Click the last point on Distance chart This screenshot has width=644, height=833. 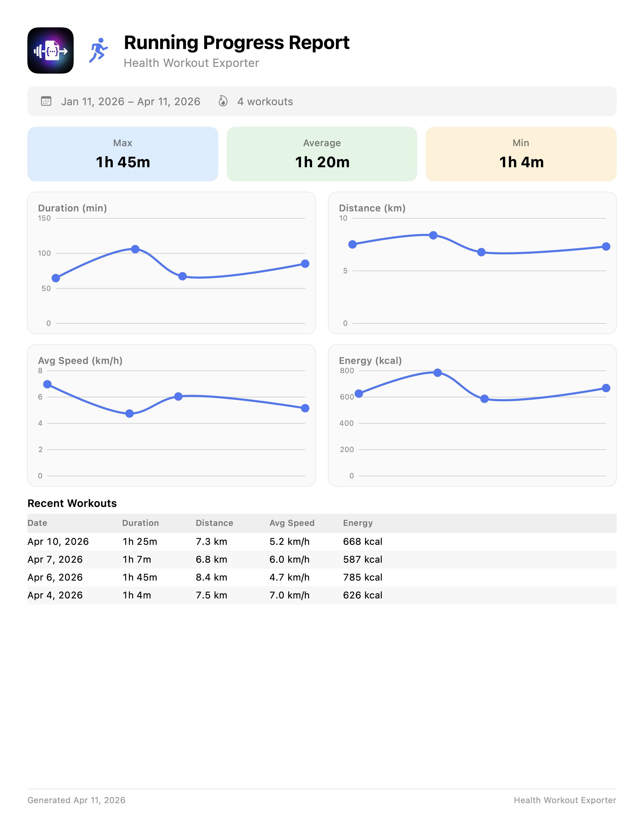[x=607, y=246]
